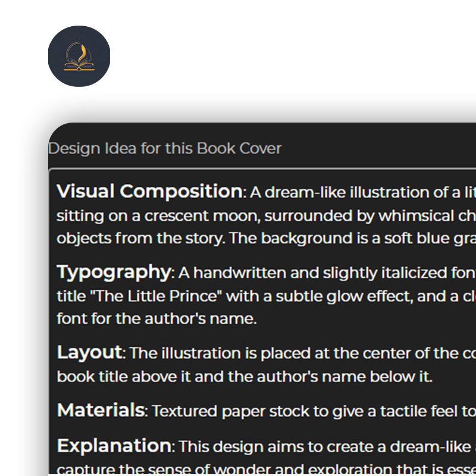Click the "book title above it" line

click(x=123, y=377)
